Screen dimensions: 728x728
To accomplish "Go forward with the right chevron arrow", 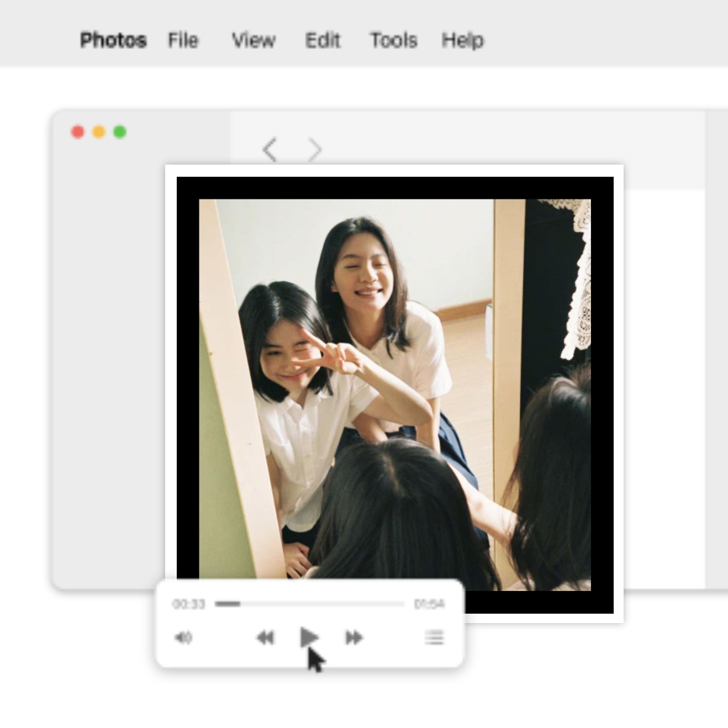I will (x=314, y=149).
